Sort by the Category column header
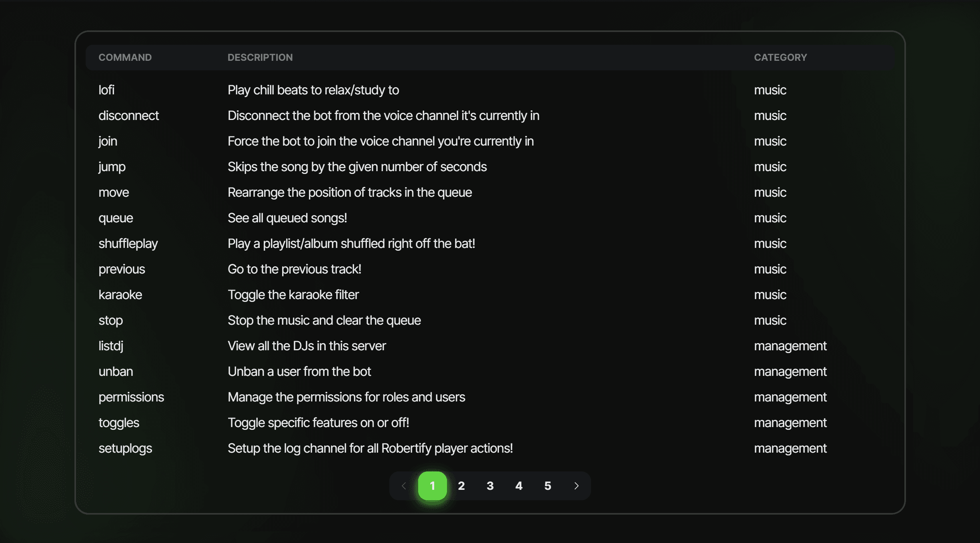Image resolution: width=980 pixels, height=543 pixels. pyautogui.click(x=780, y=58)
